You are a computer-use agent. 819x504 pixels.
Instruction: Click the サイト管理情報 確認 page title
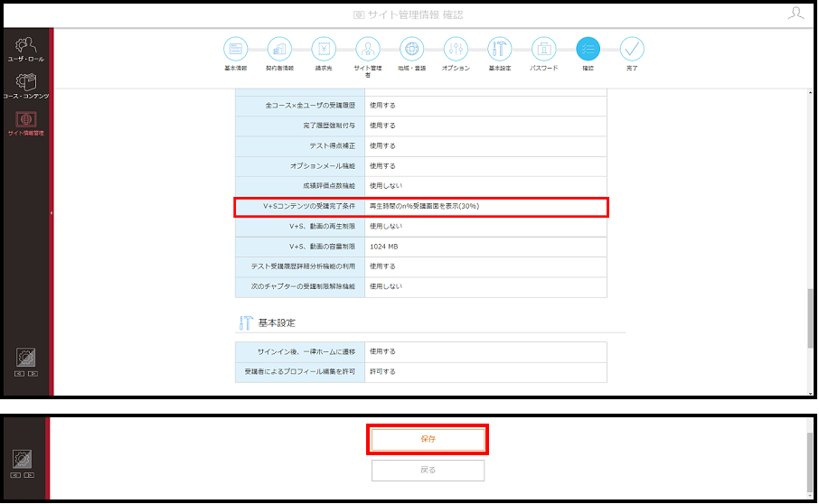[x=415, y=15]
